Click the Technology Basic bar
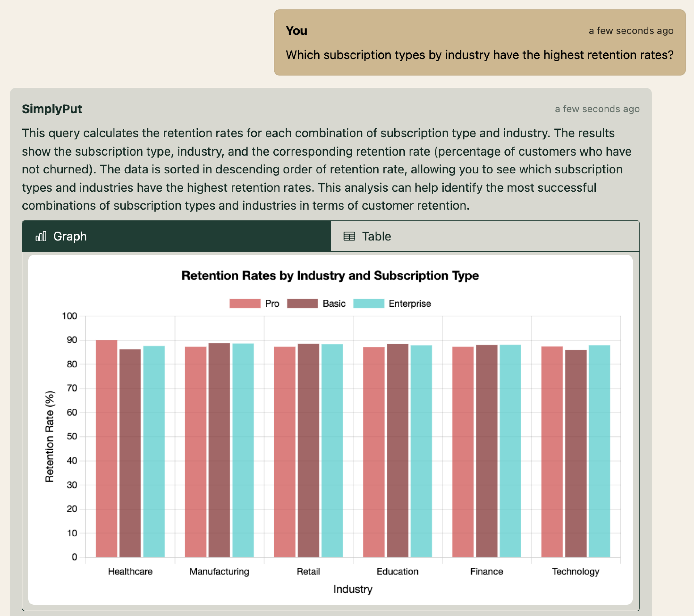694x616 pixels. (576, 453)
